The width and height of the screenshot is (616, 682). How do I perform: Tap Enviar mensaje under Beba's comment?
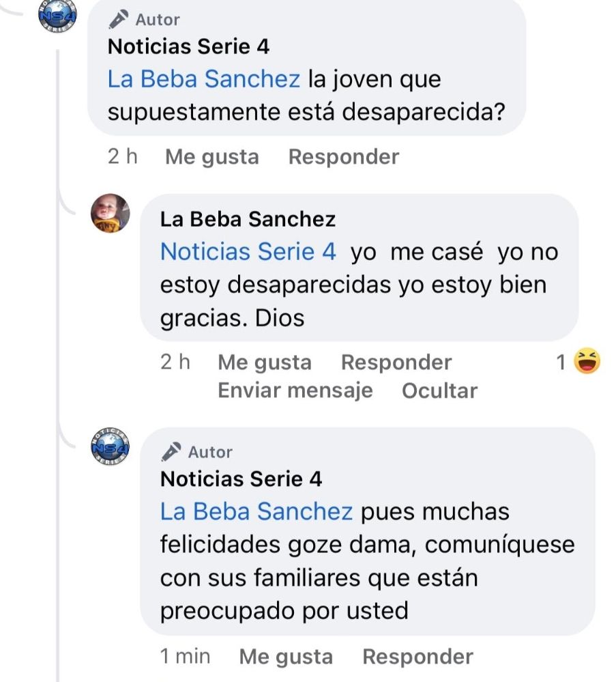295,390
